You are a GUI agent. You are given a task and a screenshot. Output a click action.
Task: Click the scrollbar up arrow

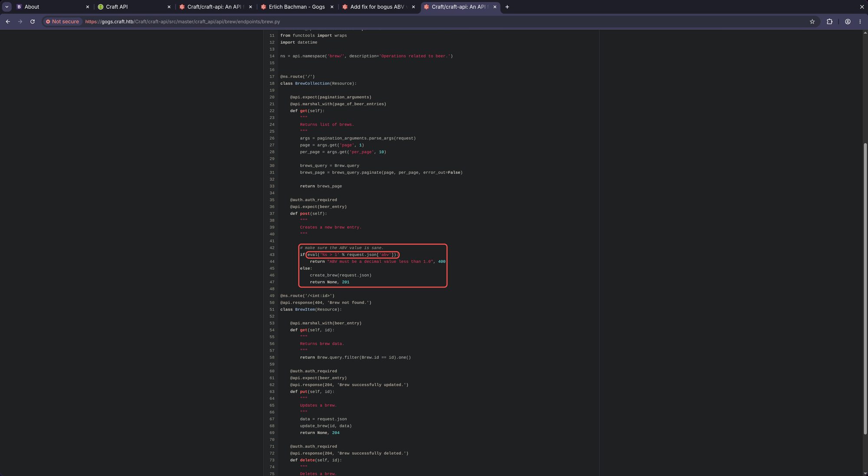coord(865,33)
